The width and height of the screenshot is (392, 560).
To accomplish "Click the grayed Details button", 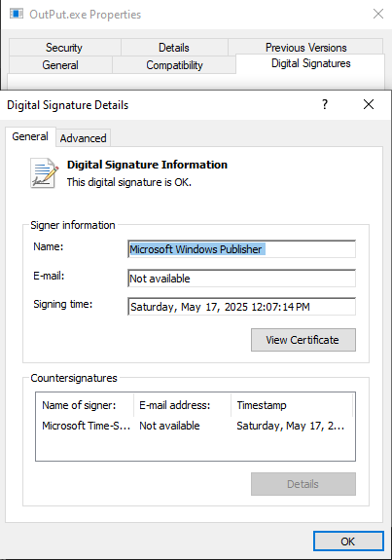I will pyautogui.click(x=303, y=484).
